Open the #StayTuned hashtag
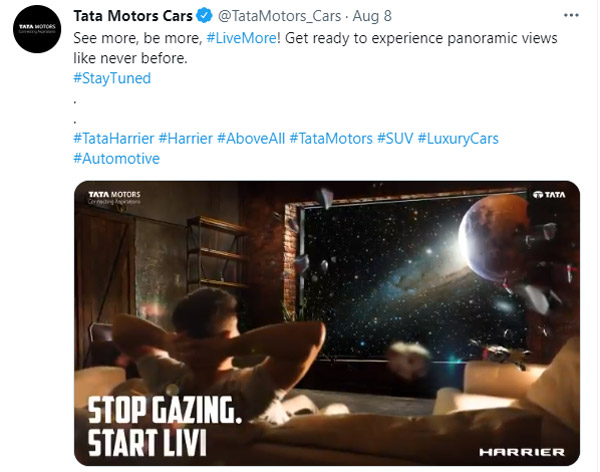The height and width of the screenshot is (472, 600). (x=112, y=78)
